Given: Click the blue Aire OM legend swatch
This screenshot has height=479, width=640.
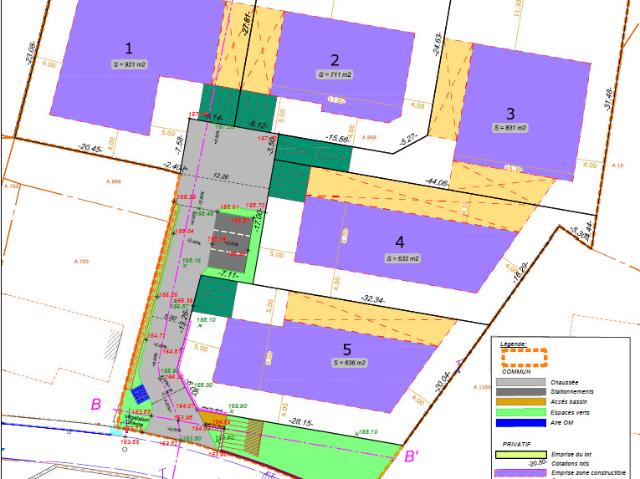Looking at the screenshot, I should click(x=521, y=423).
